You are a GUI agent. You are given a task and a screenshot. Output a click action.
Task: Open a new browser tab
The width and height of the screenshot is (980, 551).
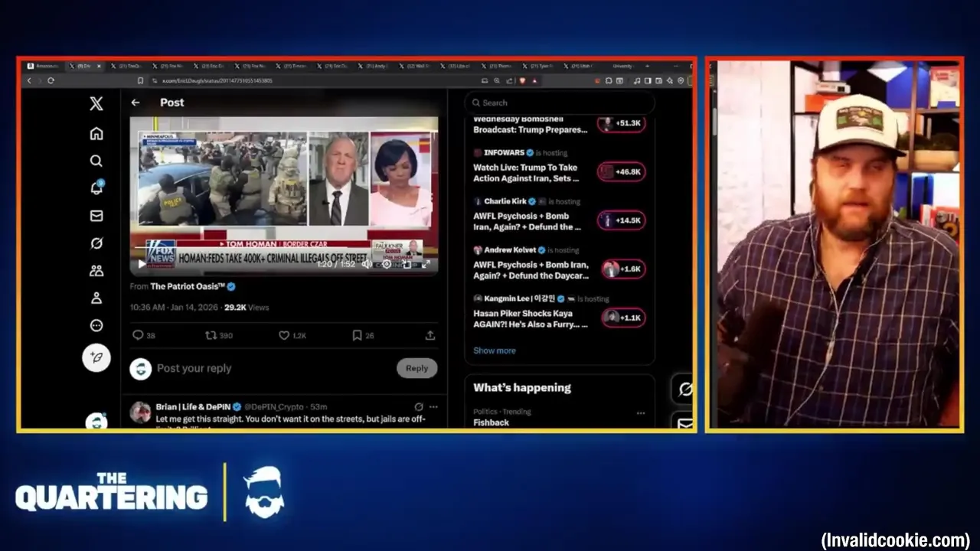[x=648, y=67]
